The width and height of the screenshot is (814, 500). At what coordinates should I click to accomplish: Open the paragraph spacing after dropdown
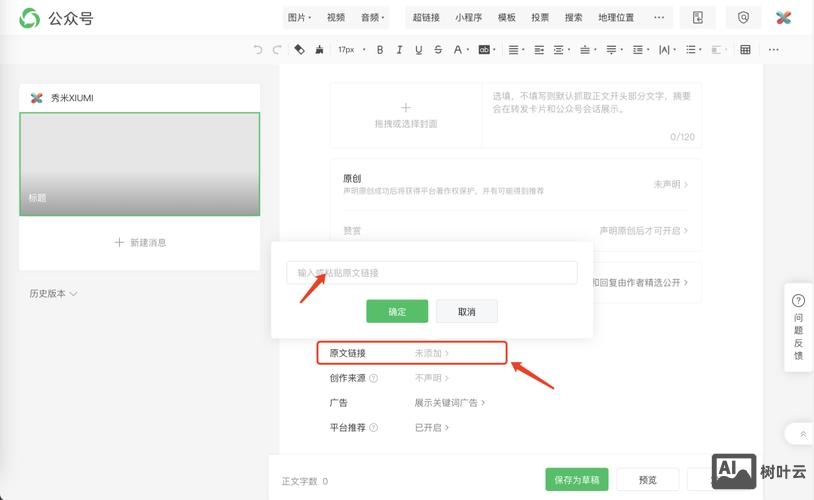click(x=614, y=50)
